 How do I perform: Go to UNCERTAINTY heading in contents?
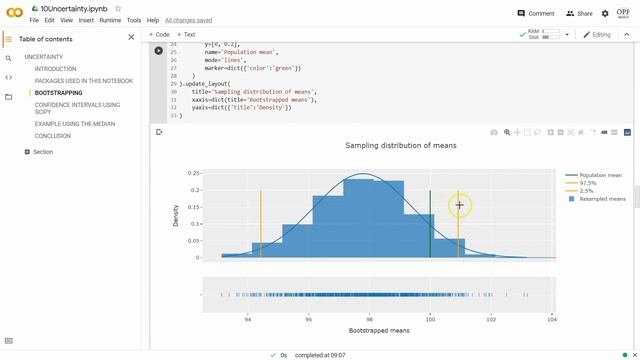click(44, 57)
